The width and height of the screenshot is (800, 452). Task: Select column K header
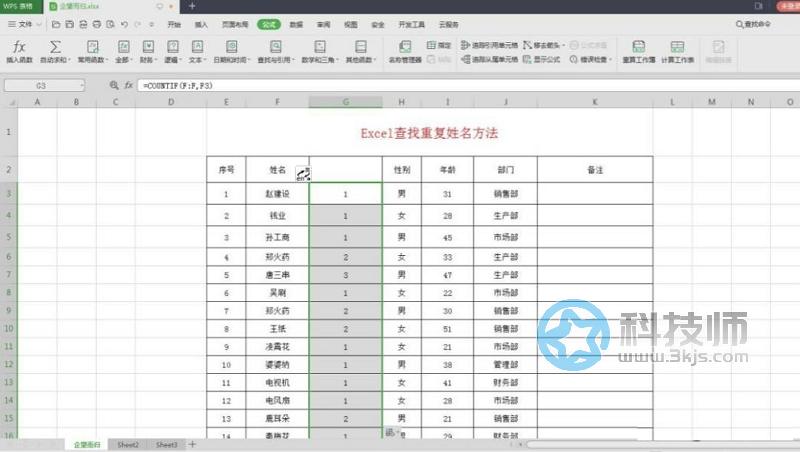[594, 102]
